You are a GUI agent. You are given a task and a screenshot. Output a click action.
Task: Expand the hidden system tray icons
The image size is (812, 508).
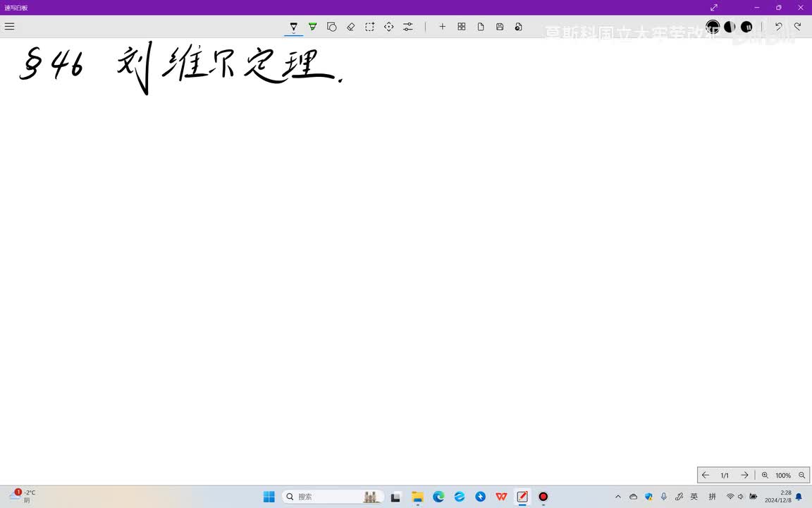click(x=617, y=497)
